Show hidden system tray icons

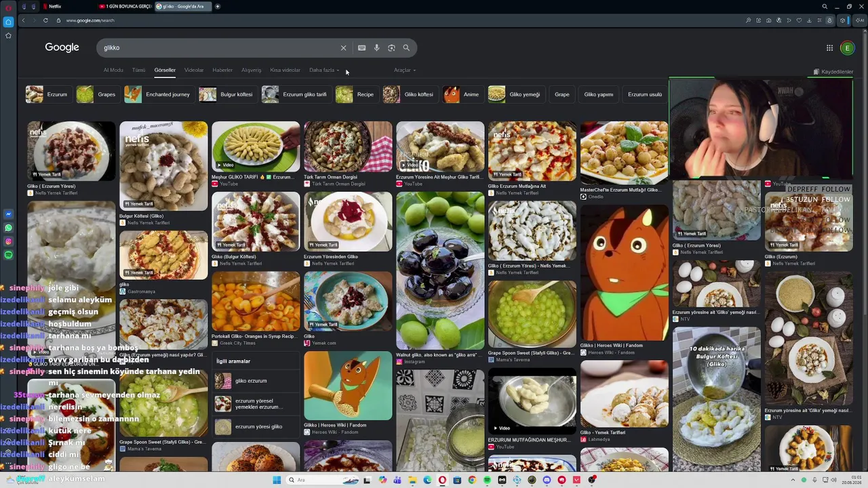(793, 480)
